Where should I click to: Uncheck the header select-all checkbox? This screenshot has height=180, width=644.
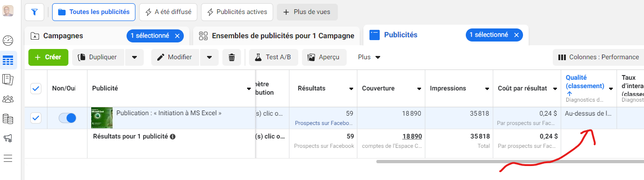[36, 89]
